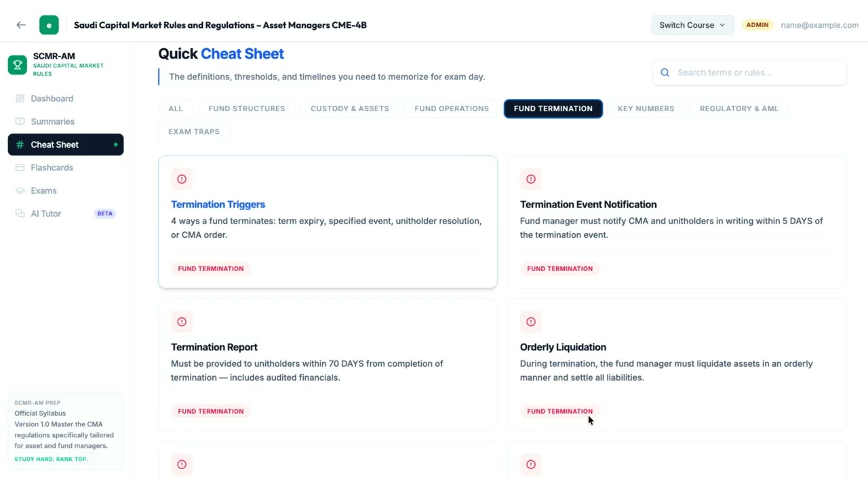The height and width of the screenshot is (488, 868).
Task: Click the AI Tutor chat icon
Action: click(20, 213)
